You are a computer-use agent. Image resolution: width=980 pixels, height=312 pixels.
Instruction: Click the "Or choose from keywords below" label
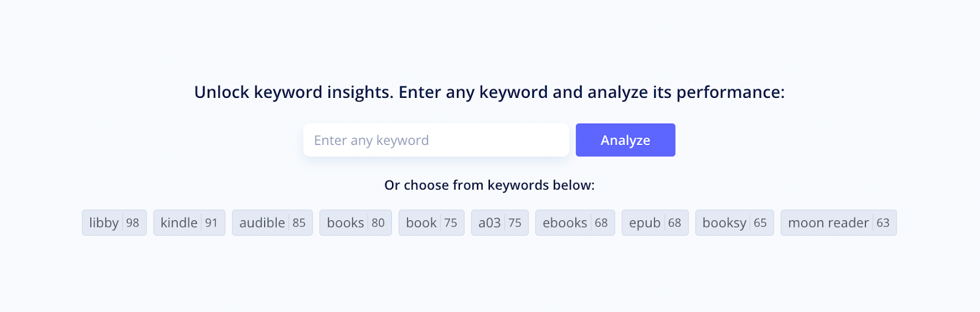(489, 185)
